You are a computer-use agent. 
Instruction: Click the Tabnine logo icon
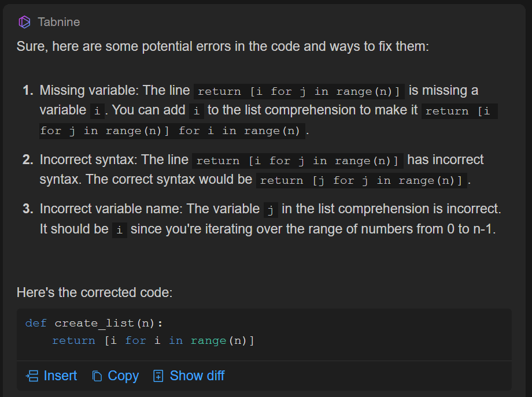pos(24,22)
